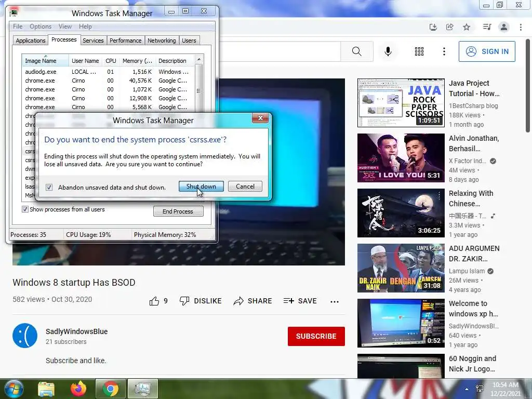Sort processes by User Name column
The width and height of the screenshot is (532, 399).
click(85, 61)
